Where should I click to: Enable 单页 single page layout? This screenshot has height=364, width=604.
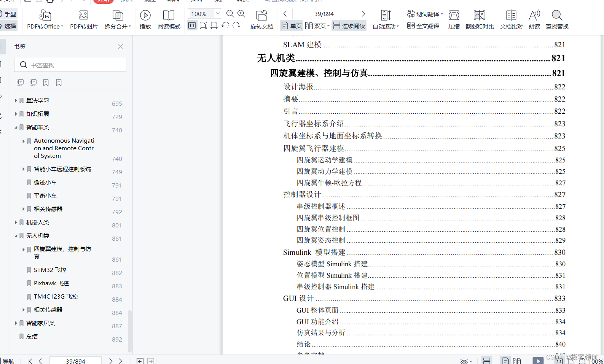coord(292,26)
